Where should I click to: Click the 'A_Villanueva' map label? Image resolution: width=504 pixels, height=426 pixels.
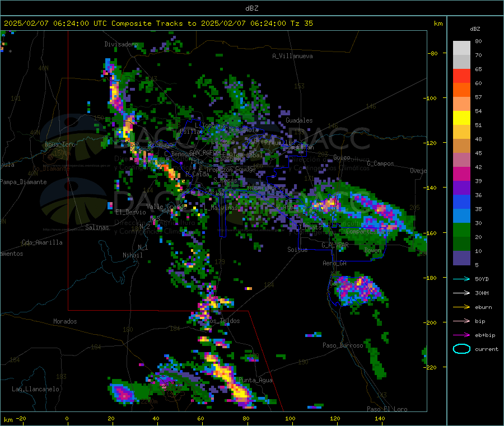292,56
